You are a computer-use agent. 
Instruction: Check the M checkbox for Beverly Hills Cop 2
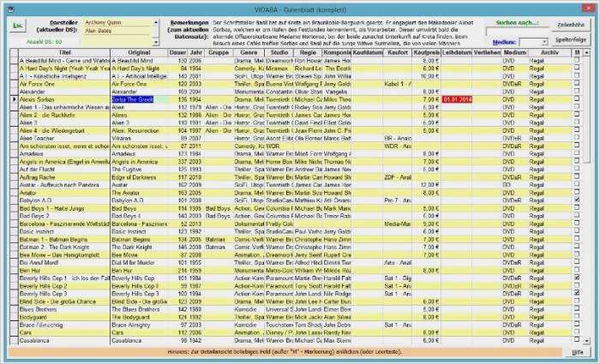pos(577,286)
